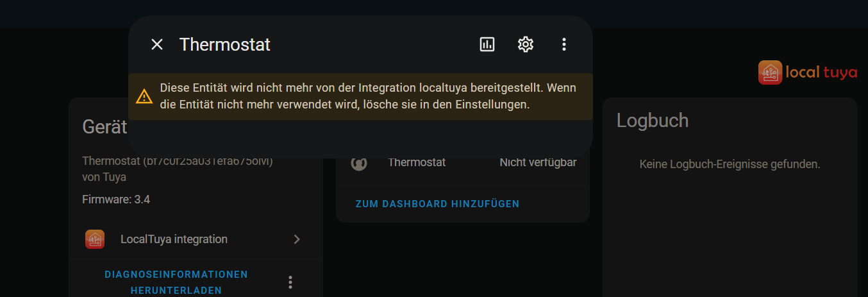Click the entity not provided warning message

(368, 96)
